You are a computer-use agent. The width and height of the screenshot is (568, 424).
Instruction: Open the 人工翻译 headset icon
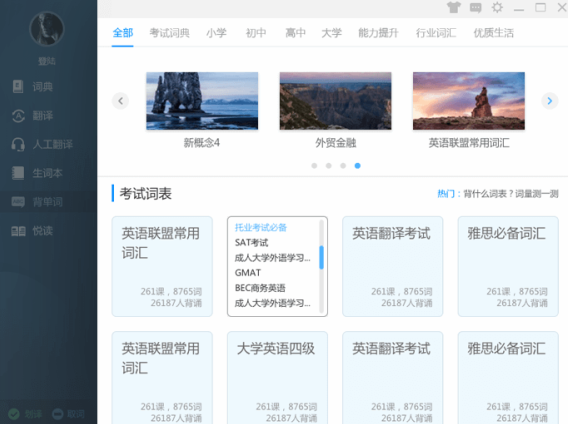coord(18,144)
